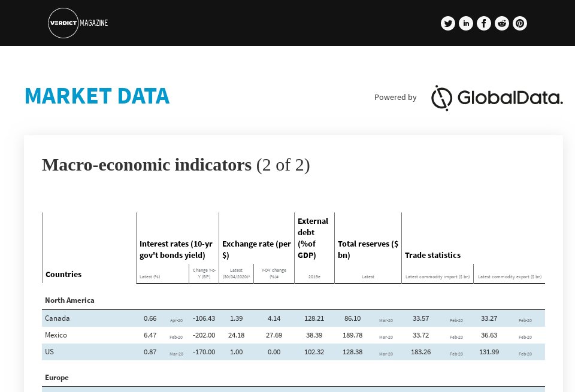Open the Reddit share icon
Screen dimensions: 575x392
coord(502,23)
